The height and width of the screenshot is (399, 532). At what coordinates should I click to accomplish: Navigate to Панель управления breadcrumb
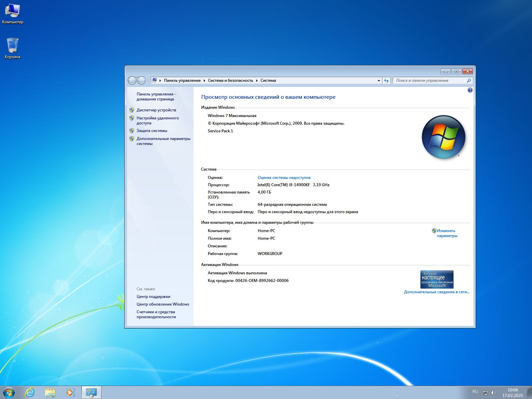pyautogui.click(x=182, y=80)
